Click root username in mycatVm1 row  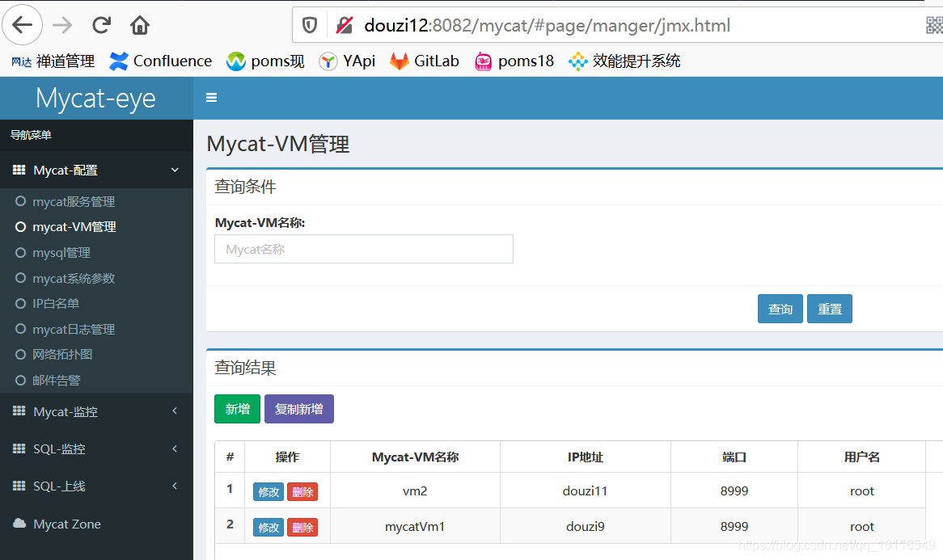[x=862, y=526]
